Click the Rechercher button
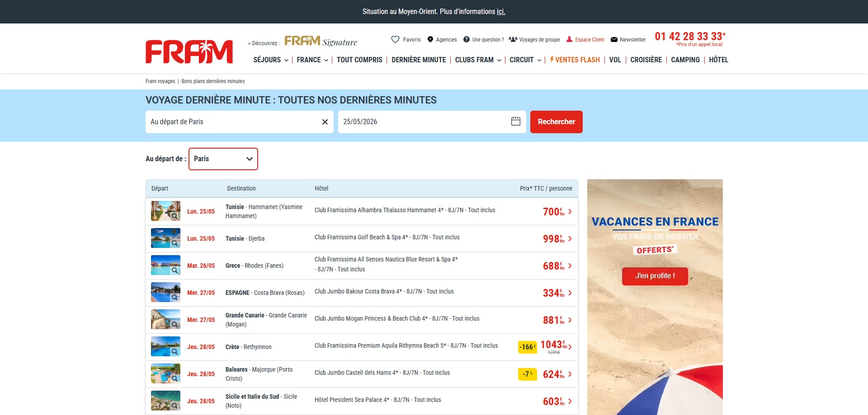The image size is (868, 415). [557, 122]
